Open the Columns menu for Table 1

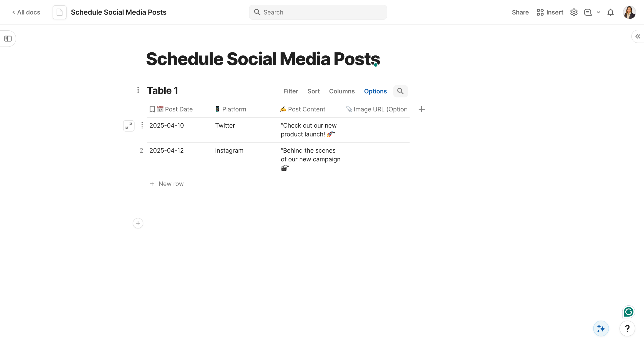(342, 91)
